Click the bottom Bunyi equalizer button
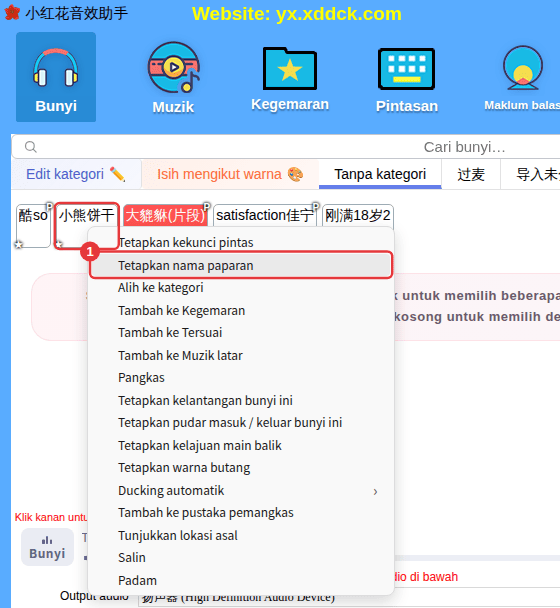560x608 pixels. [47, 547]
